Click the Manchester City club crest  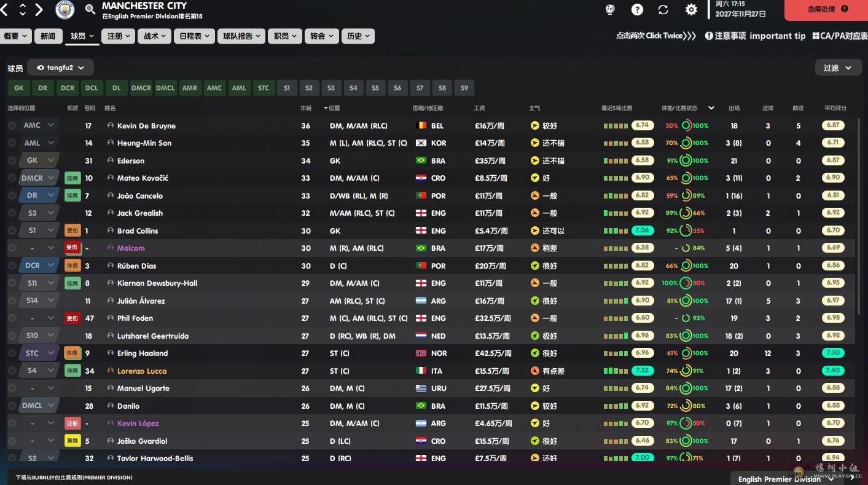[65, 10]
